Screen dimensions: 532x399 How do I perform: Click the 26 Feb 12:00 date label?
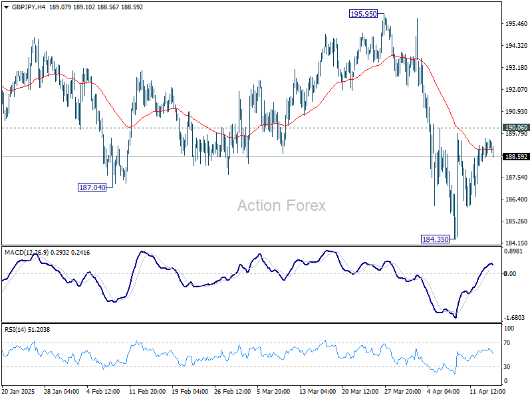point(232,392)
